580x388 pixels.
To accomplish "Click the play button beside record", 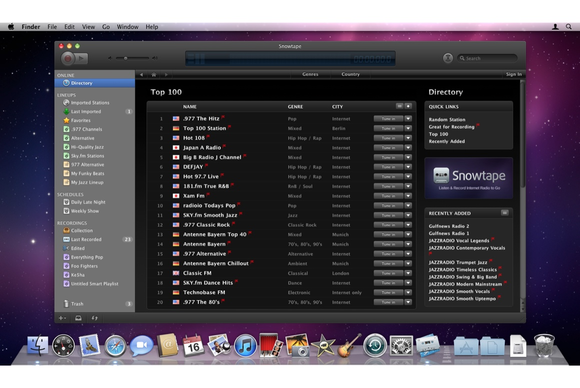I will pyautogui.click(x=82, y=58).
